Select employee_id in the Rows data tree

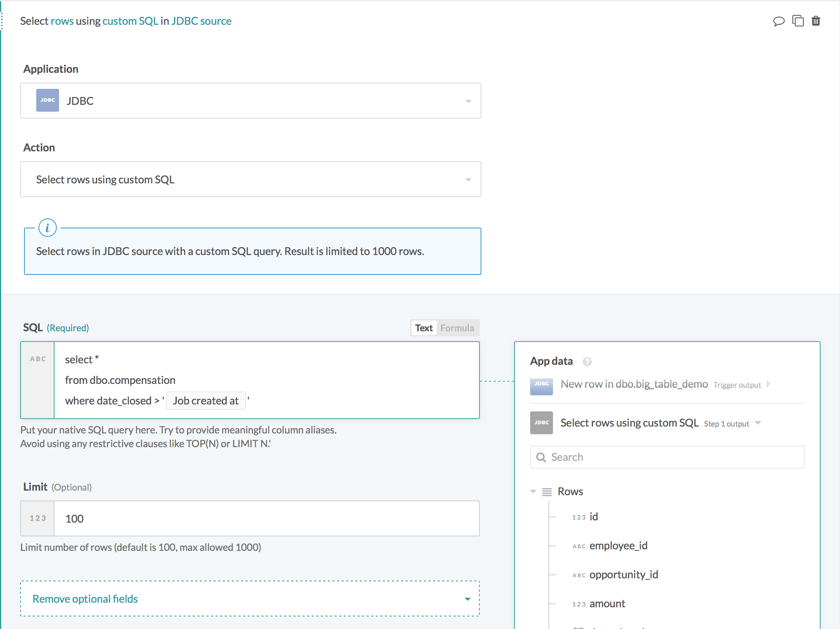click(618, 546)
